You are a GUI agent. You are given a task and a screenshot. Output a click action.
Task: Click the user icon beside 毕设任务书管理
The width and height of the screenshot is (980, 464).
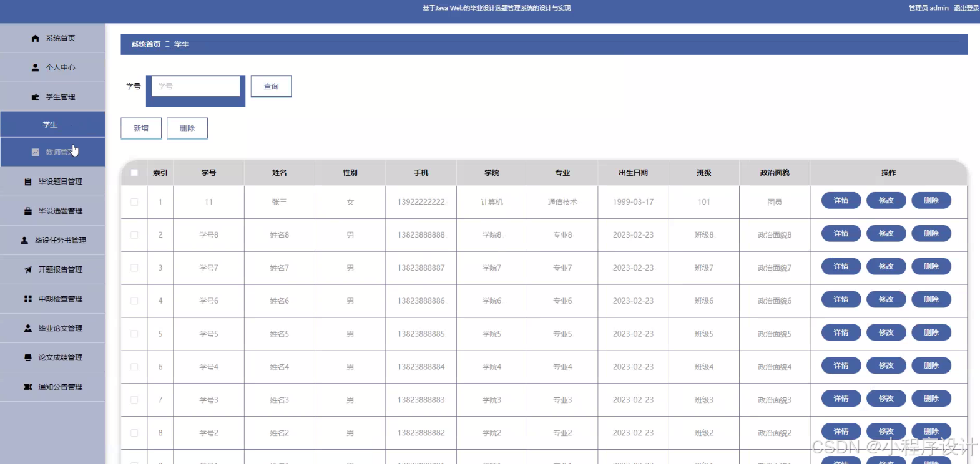[x=24, y=240]
